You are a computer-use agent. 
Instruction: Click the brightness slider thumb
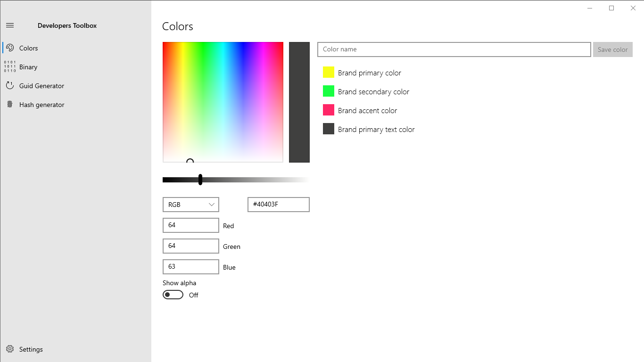point(200,180)
